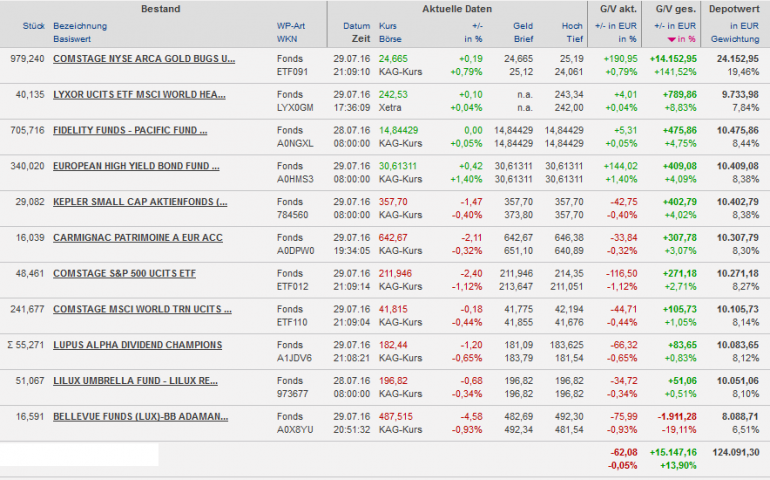Open LYXOR UCITS ETF MSCI WORLD link
Screen dimensions: 770x480
(x=144, y=95)
